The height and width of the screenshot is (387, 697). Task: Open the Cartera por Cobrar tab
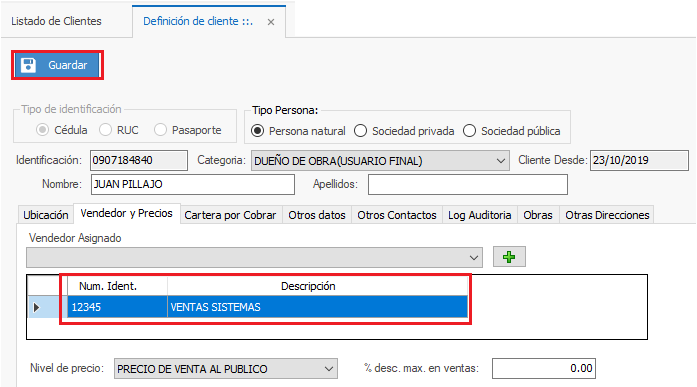(230, 215)
